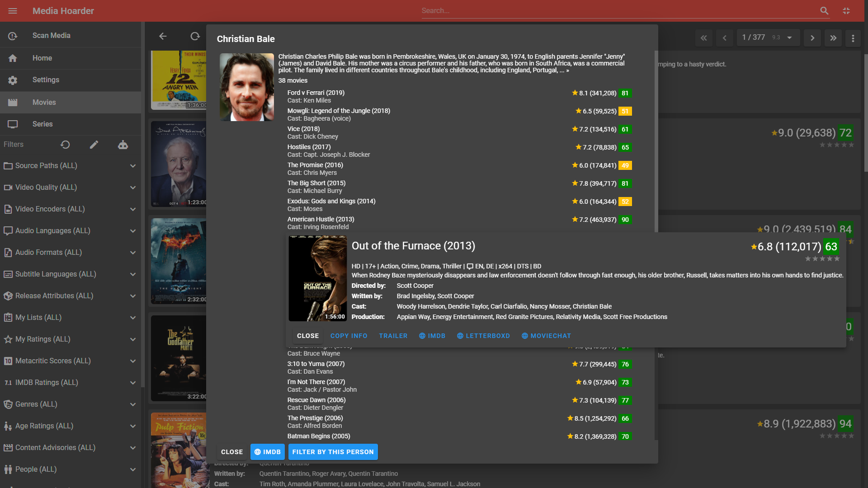This screenshot has width=868, height=488.
Task: Select Scan Media menu item
Action: tap(51, 36)
